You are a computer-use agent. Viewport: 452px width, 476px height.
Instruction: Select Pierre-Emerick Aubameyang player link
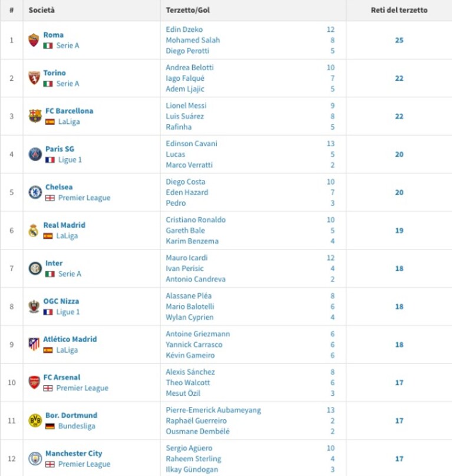(x=213, y=410)
